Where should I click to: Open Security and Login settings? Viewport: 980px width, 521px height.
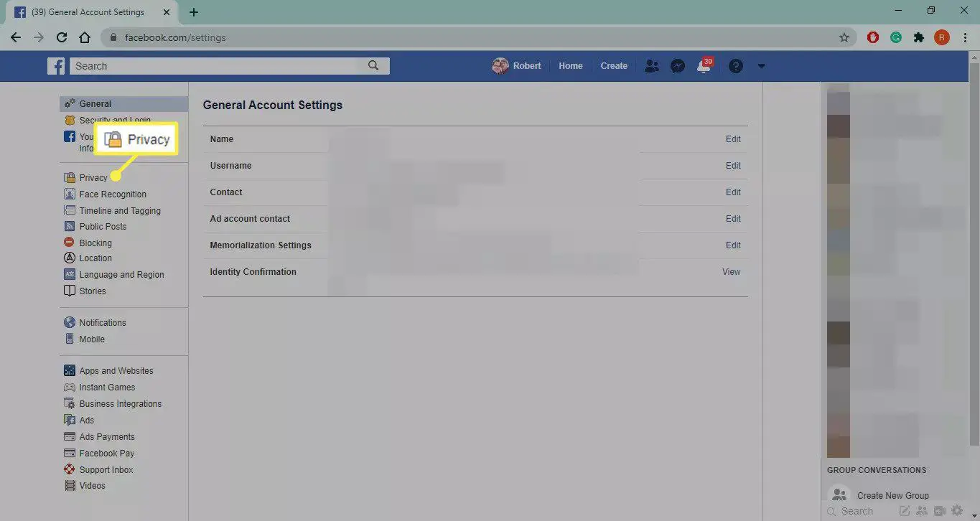pos(115,121)
